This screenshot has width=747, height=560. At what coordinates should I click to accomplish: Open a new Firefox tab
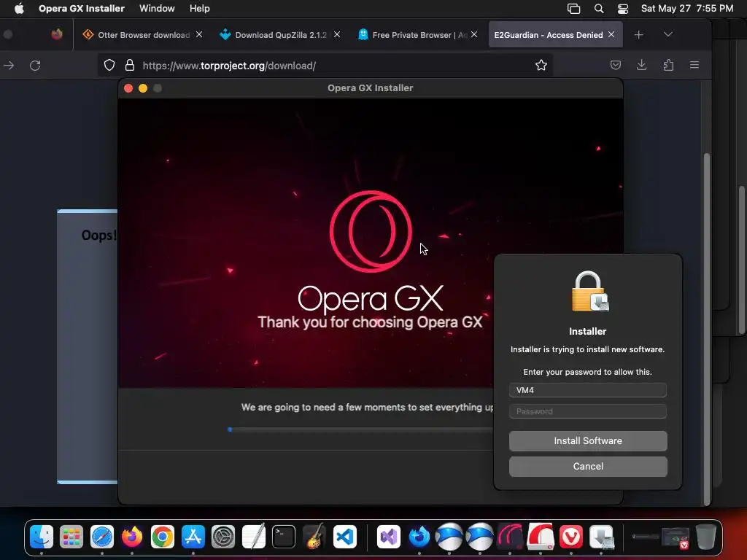coord(639,35)
